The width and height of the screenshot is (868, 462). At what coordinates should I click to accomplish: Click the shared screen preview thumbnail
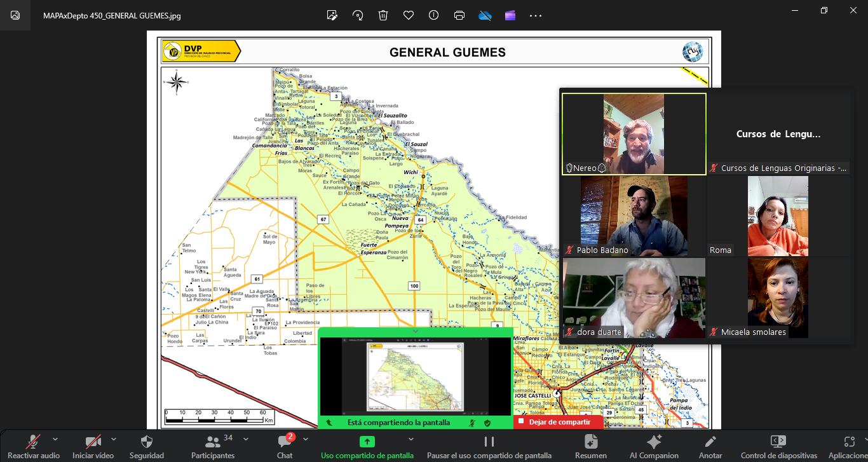416,376
